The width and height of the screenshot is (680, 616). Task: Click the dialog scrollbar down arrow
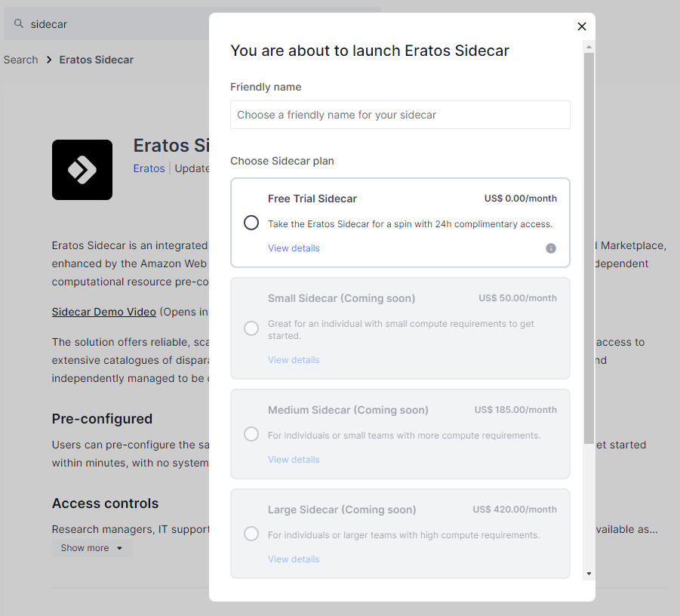(x=589, y=574)
